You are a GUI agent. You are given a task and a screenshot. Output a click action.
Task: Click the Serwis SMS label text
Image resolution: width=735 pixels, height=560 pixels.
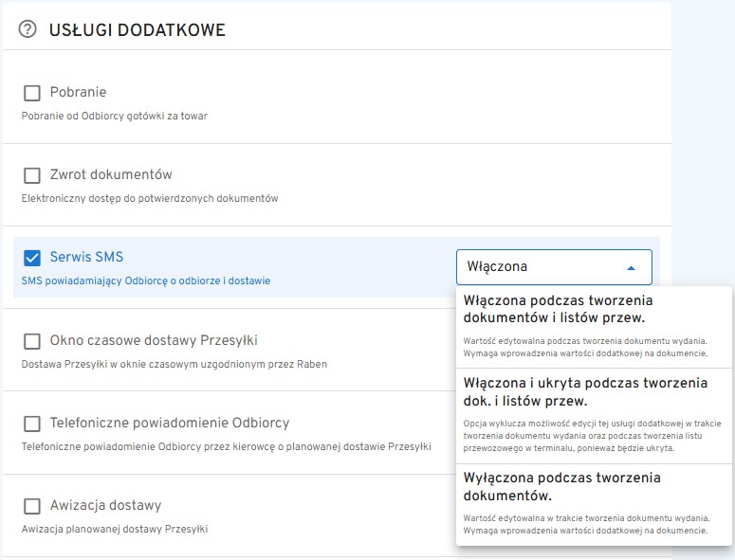[86, 257]
